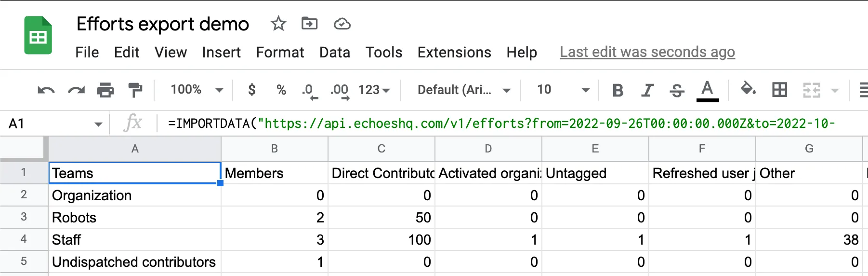Image resolution: width=868 pixels, height=276 pixels.
Task: Select row 4 header
Action: [24, 239]
